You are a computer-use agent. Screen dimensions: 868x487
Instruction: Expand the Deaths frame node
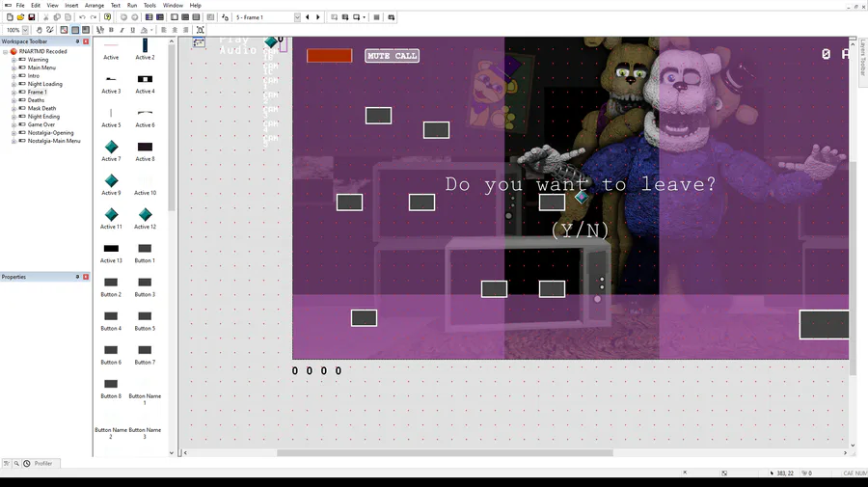(x=14, y=100)
